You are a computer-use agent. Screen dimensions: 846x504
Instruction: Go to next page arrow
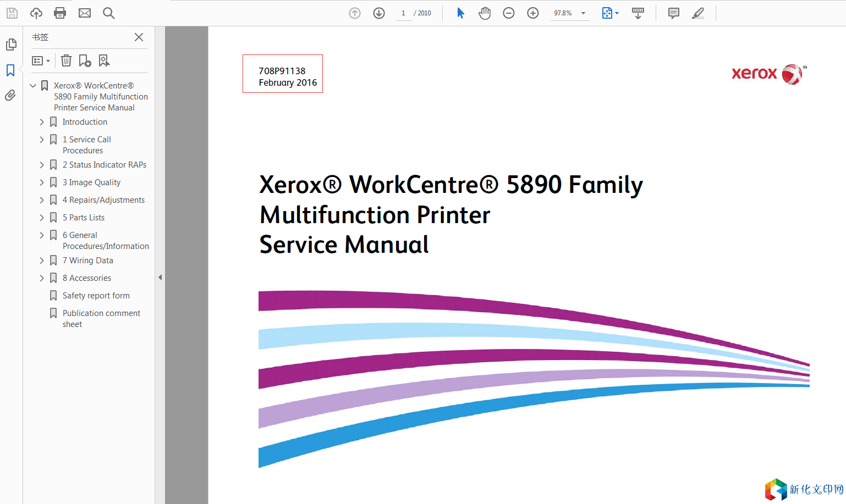379,13
